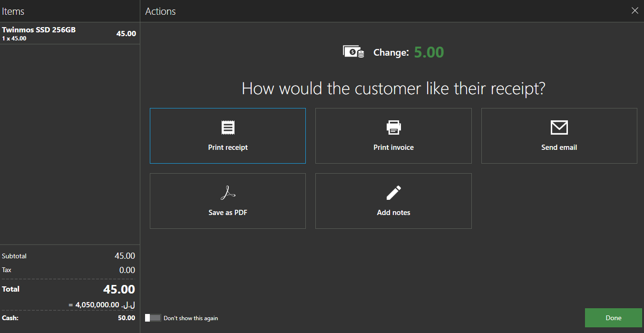The width and height of the screenshot is (644, 333).
Task: Choose the Save as PDF label
Action: tap(228, 213)
